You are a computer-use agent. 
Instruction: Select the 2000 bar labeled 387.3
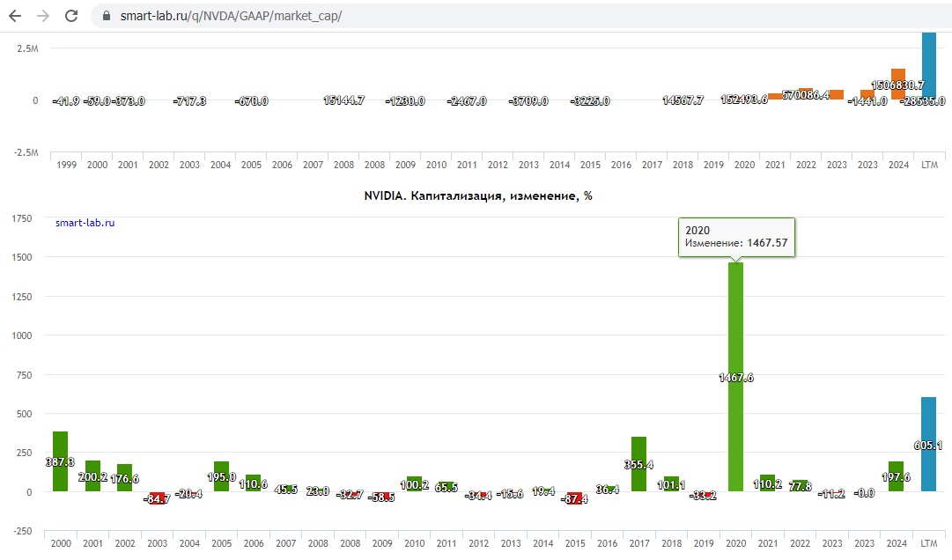point(60,461)
